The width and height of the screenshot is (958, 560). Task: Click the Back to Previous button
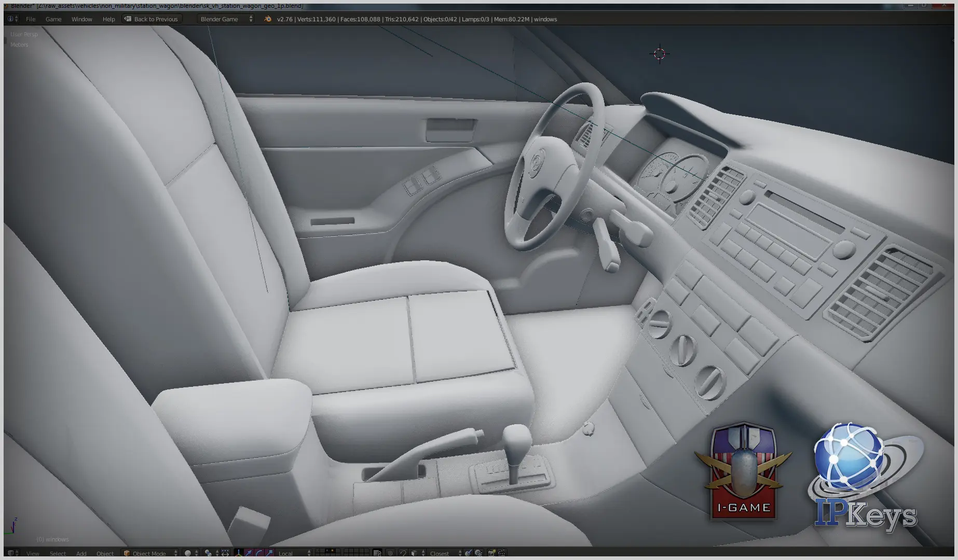tap(152, 19)
